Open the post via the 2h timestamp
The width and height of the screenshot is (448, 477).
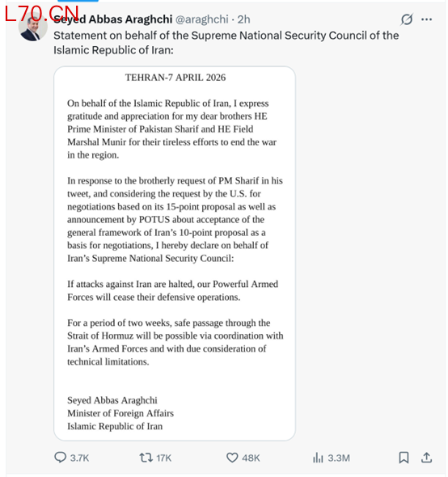[x=243, y=19]
